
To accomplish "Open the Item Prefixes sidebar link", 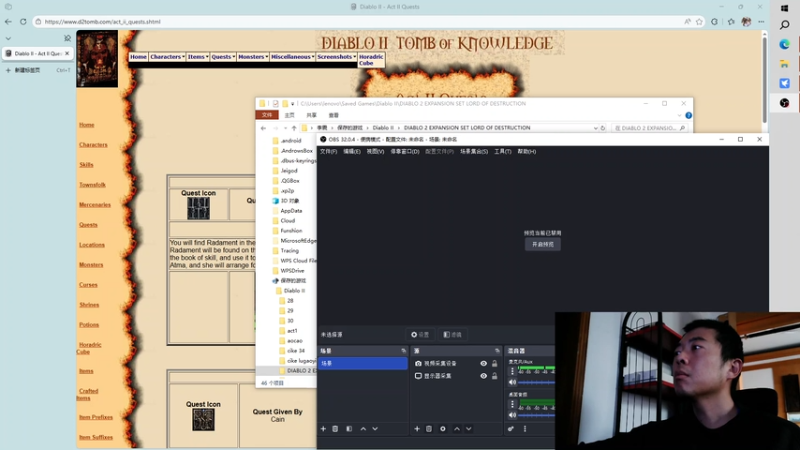I will coord(96,417).
